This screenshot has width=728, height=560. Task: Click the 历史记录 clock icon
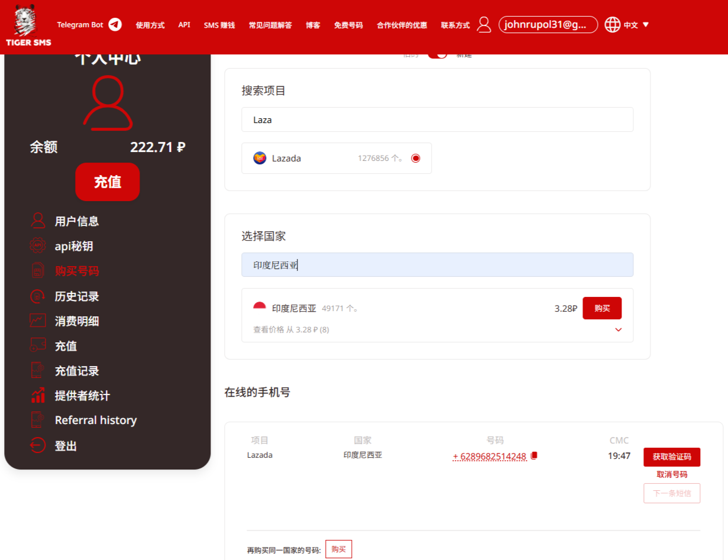coord(38,296)
